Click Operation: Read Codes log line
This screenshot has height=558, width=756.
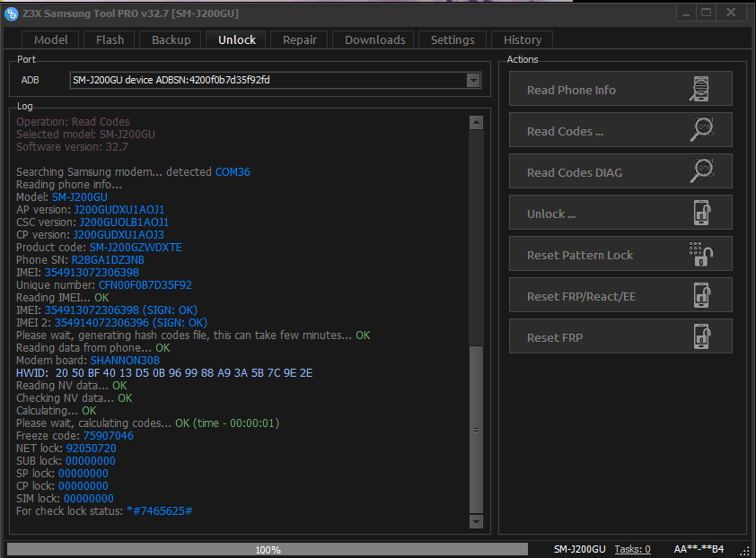pyautogui.click(x=73, y=121)
